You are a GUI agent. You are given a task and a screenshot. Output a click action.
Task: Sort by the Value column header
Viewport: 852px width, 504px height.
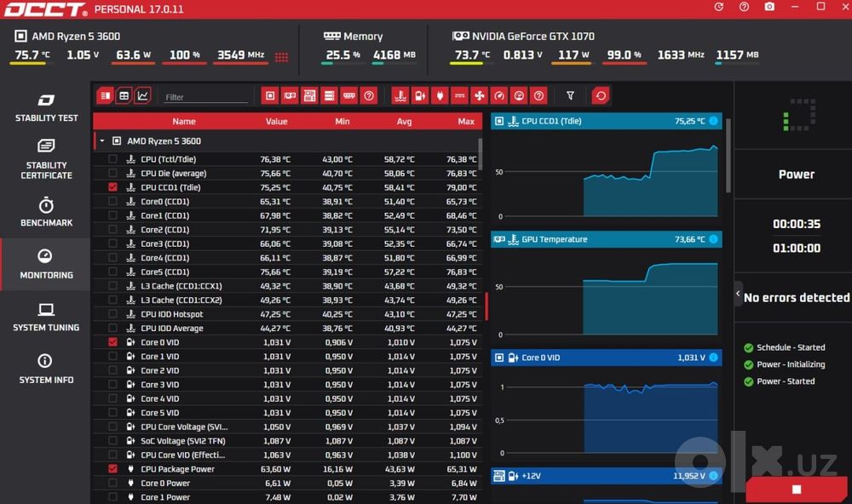coord(277,122)
